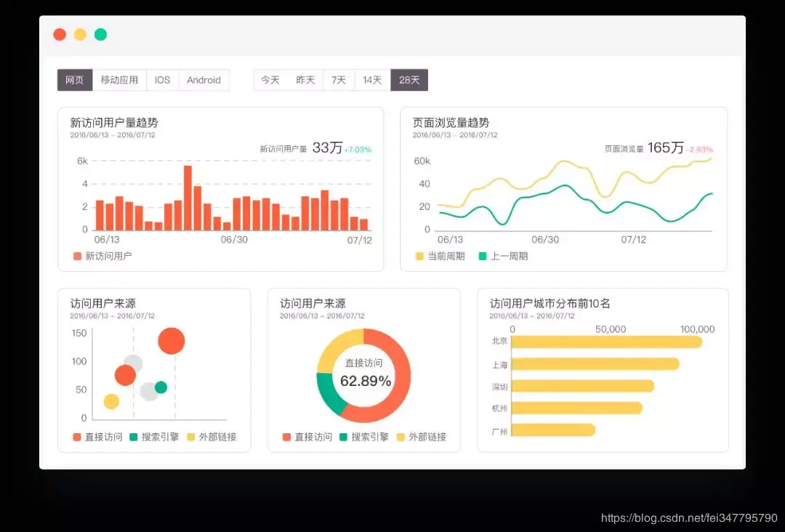Toggle the 当前周期 legend swatch

(x=419, y=257)
